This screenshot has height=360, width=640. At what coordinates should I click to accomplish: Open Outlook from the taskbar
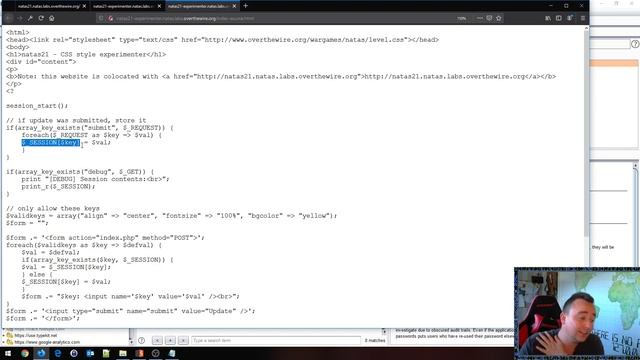(x=90, y=353)
